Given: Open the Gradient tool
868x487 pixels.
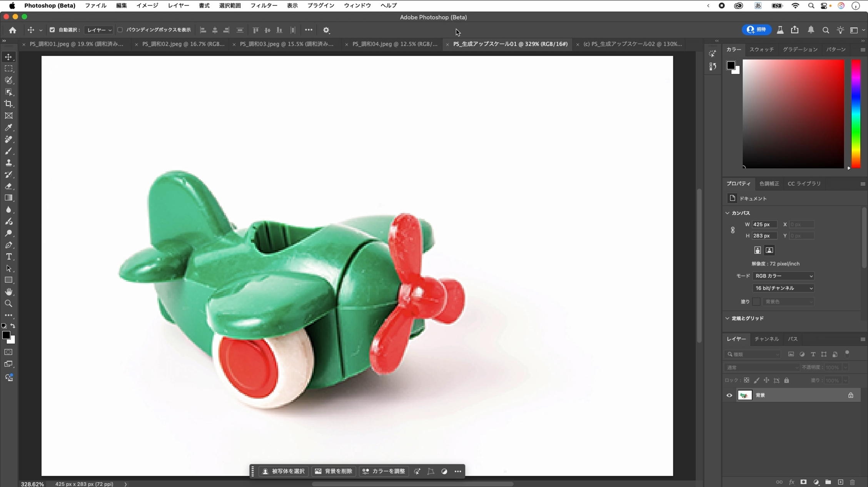Looking at the screenshot, I should pyautogui.click(x=8, y=198).
